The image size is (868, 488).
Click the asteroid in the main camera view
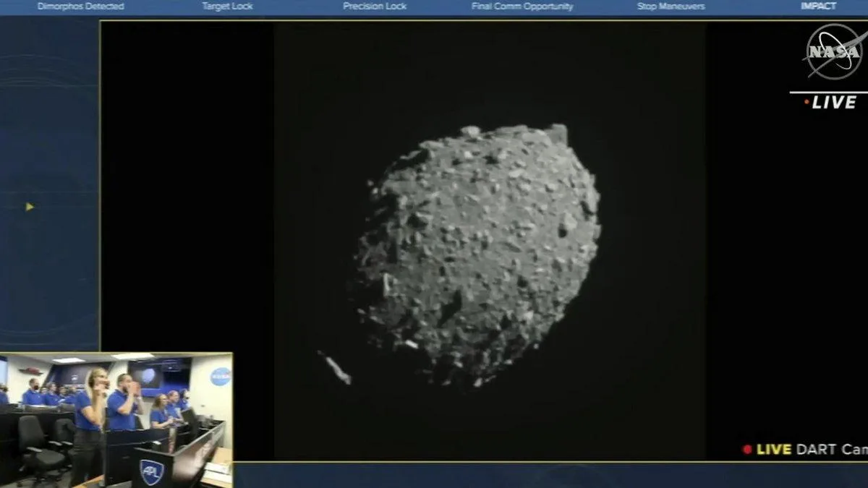click(477, 253)
